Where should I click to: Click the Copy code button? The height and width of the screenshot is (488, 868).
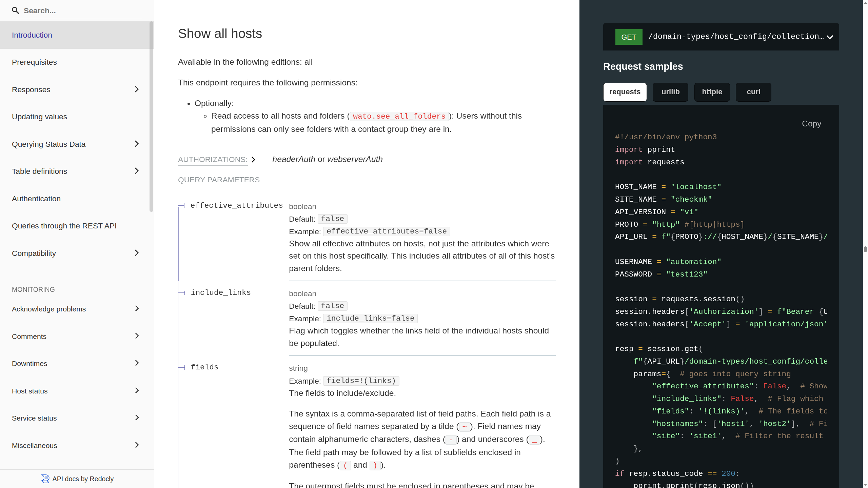(x=811, y=123)
